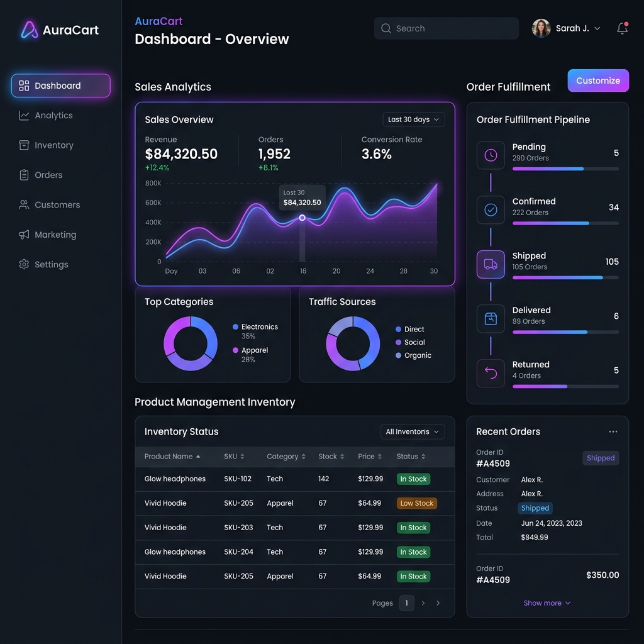Click SKU-204 cell
This screenshot has width=644, height=644.
click(x=238, y=552)
